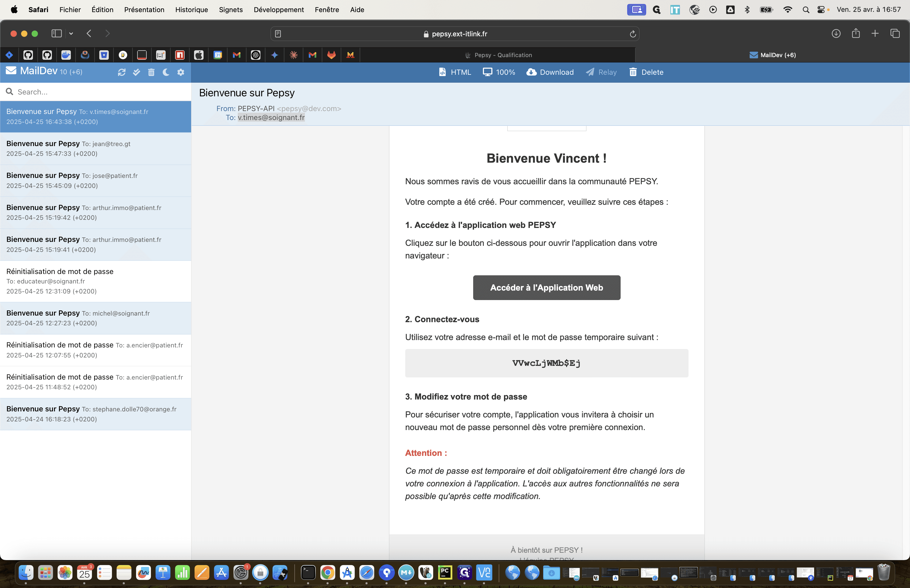910x588 pixels.
Task: Delete all emails via sidebar trash icon
Action: tap(151, 72)
